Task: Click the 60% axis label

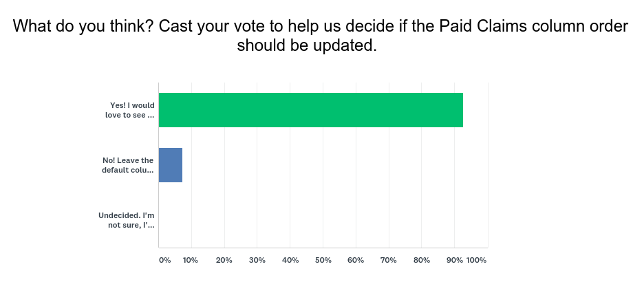Action: point(356,261)
